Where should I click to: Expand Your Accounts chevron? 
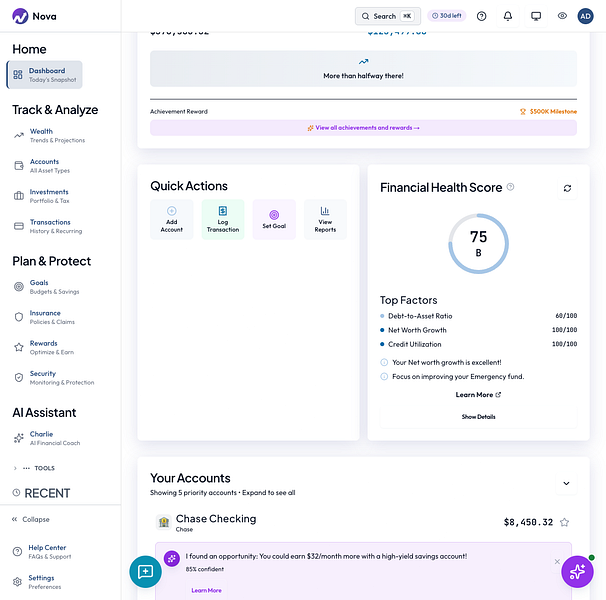(x=566, y=483)
